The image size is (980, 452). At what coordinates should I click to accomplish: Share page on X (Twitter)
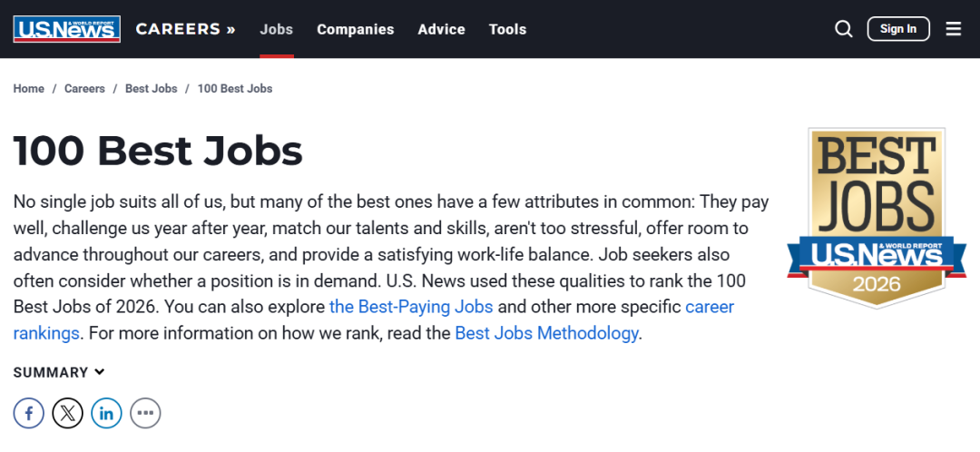pyautogui.click(x=68, y=414)
